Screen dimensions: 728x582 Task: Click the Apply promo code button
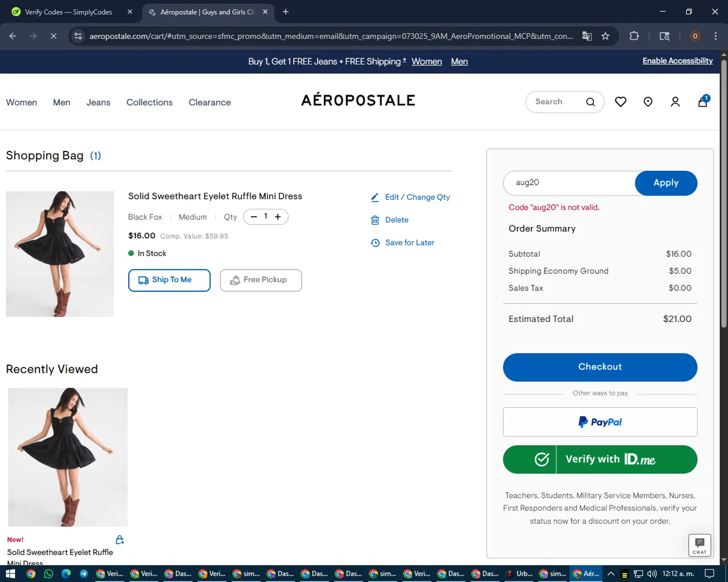tap(666, 183)
